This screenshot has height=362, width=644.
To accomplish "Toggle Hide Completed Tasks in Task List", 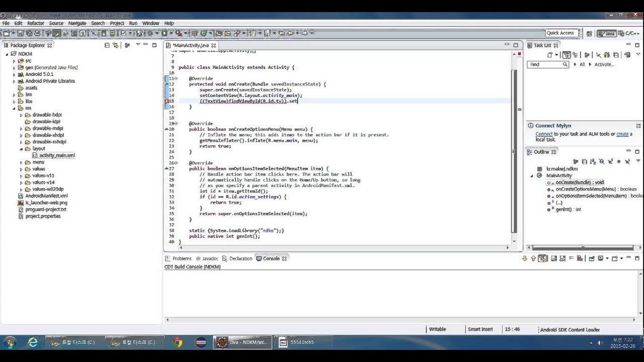I will [x=598, y=55].
